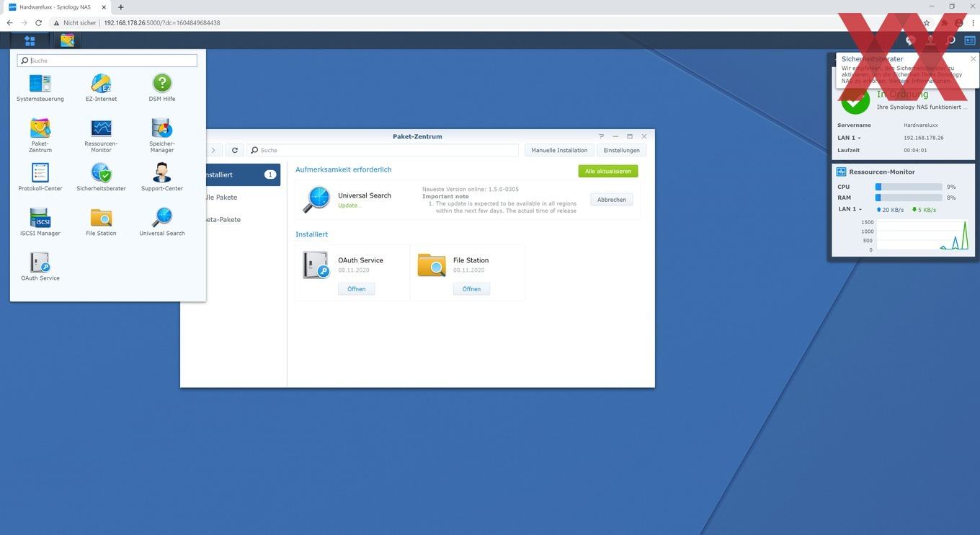Reload the browser page
Screen dimensions: 980x535
38,22
